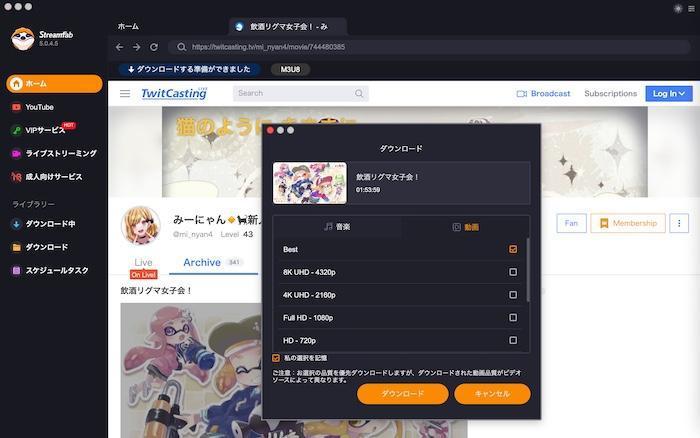Click the video icon on the 動画 tab
This screenshot has height=438, width=700.
click(x=456, y=227)
